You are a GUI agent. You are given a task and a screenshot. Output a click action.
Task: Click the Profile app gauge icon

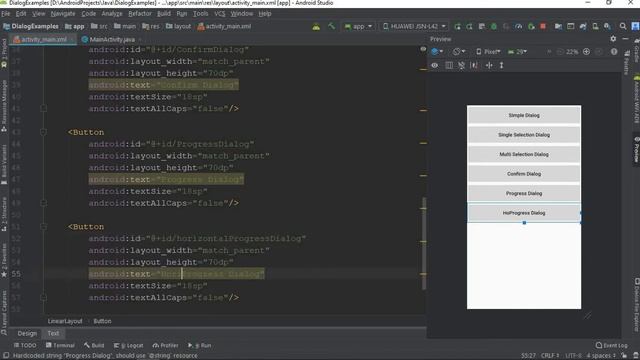[x=518, y=27]
